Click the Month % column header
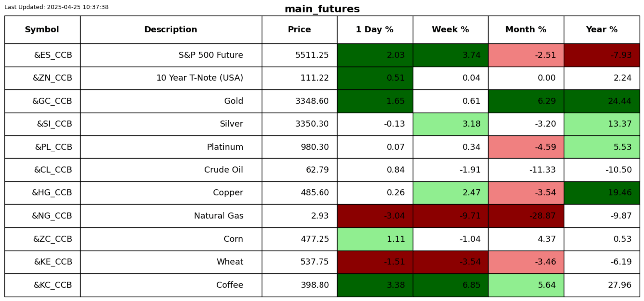This screenshot has height=301, width=644. point(526,30)
